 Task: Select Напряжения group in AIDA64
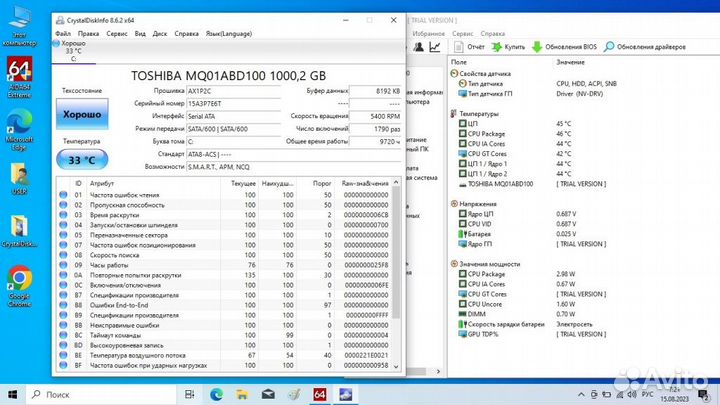point(478,204)
